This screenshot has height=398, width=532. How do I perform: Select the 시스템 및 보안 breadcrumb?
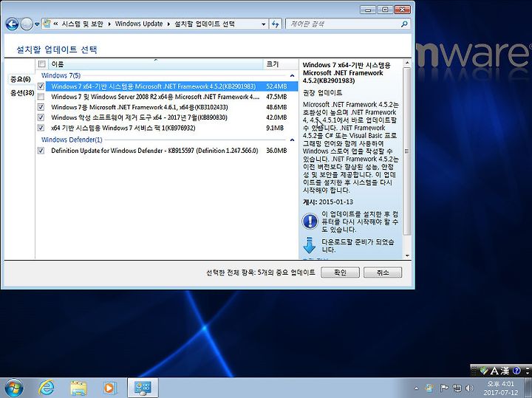point(82,24)
